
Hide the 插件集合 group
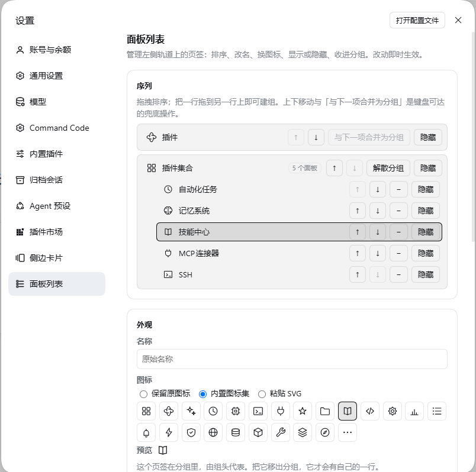[427, 168]
